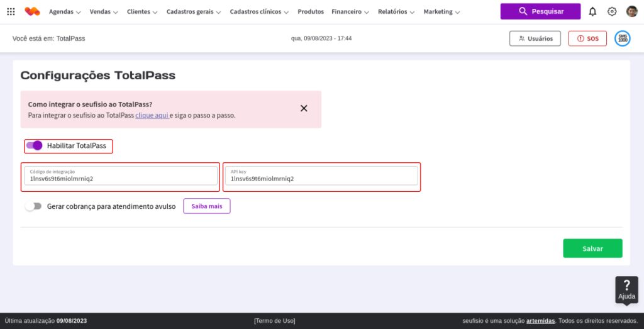
Task: Expand the Financeiro menu
Action: [350, 12]
